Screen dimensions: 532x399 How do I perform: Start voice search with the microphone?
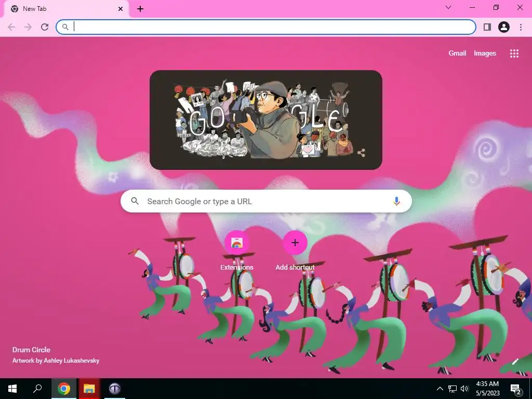396,201
